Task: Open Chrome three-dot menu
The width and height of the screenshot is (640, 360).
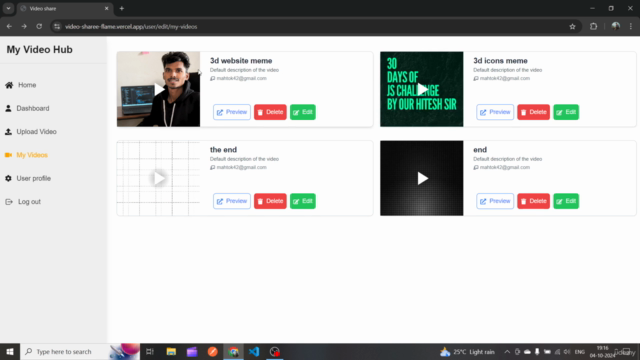Action: (x=631, y=27)
